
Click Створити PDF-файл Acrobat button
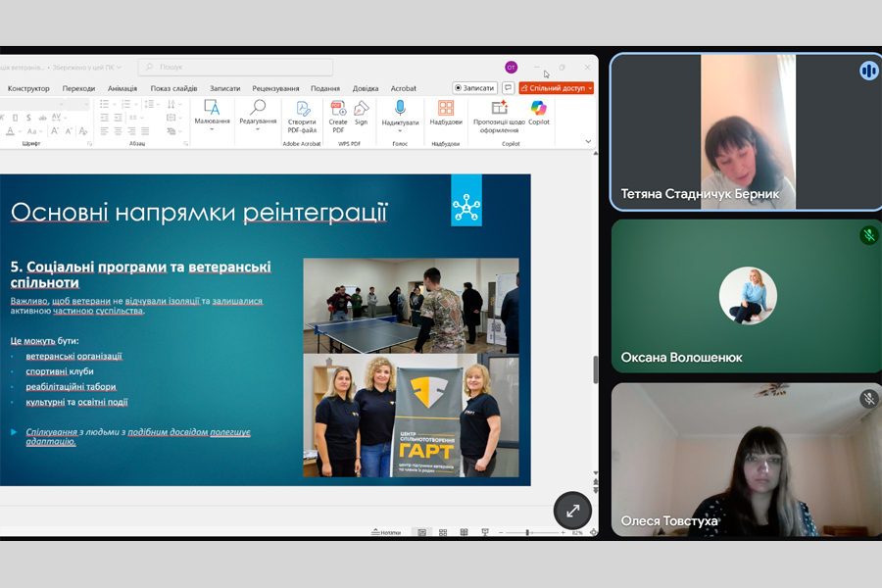[302, 117]
